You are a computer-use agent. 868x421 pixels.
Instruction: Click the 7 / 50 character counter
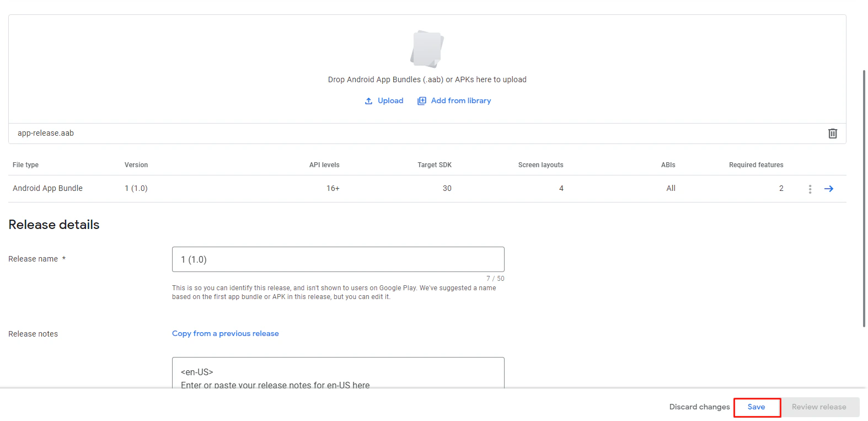click(495, 279)
